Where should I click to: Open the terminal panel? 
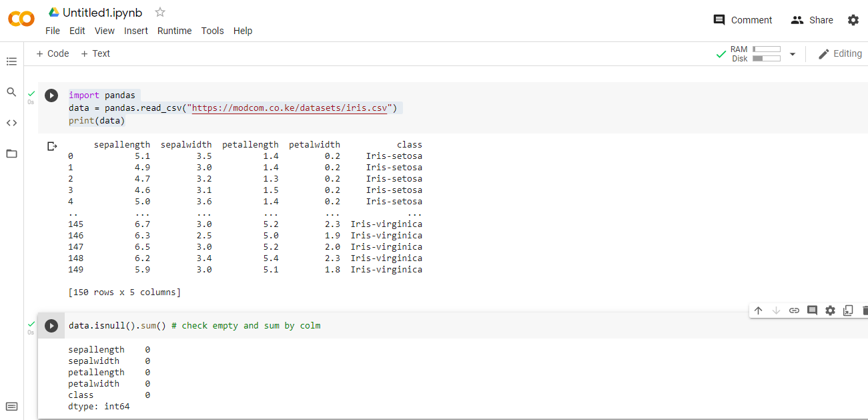11,406
